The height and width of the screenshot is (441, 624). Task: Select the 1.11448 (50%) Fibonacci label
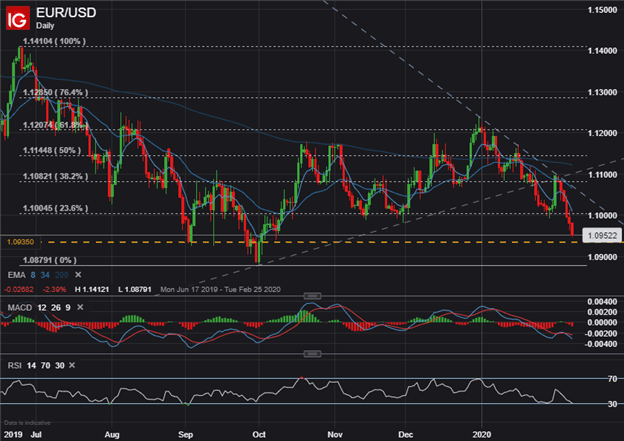pyautogui.click(x=52, y=150)
